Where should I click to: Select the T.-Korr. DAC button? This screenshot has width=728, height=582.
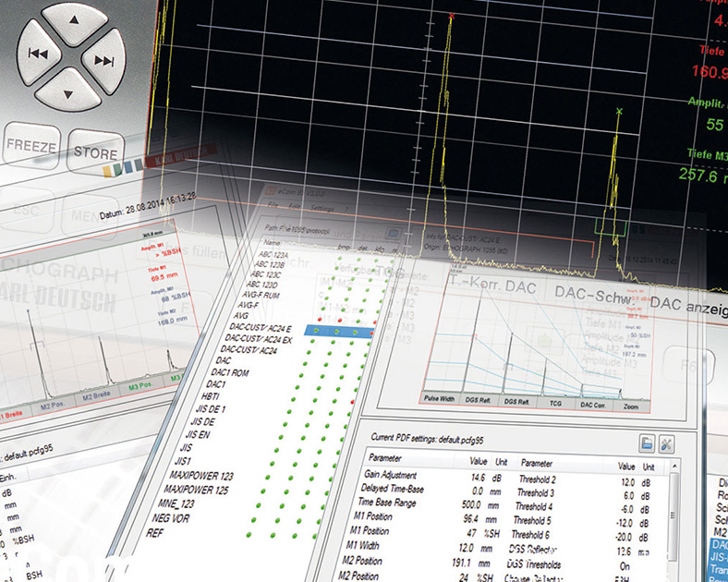493,285
